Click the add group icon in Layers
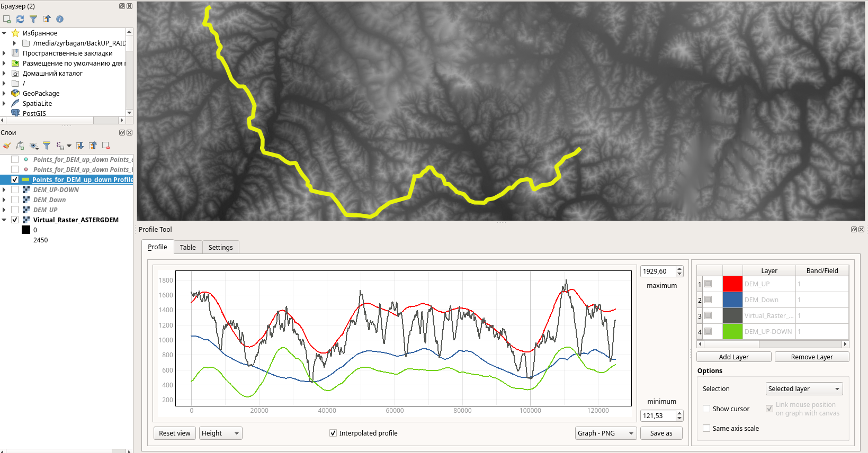 pos(20,146)
